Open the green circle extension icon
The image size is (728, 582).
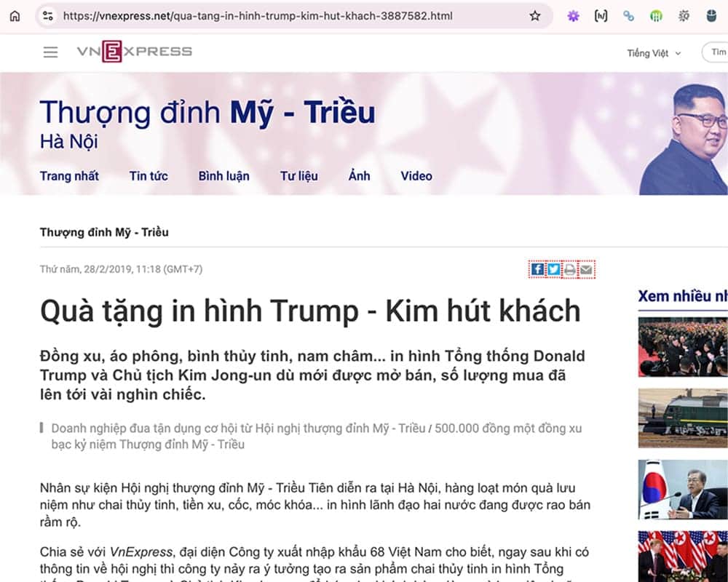(656, 16)
